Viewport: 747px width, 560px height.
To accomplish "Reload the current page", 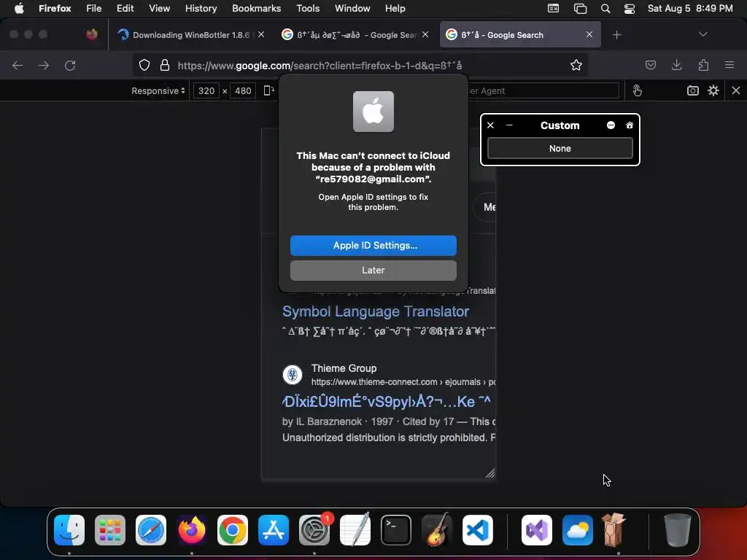I will click(x=70, y=65).
